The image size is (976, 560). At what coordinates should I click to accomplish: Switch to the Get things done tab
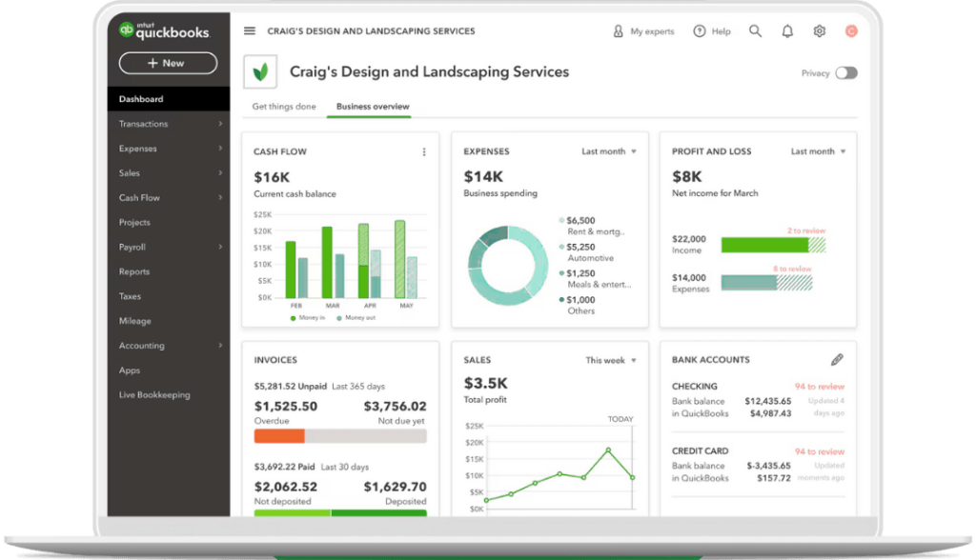(283, 106)
